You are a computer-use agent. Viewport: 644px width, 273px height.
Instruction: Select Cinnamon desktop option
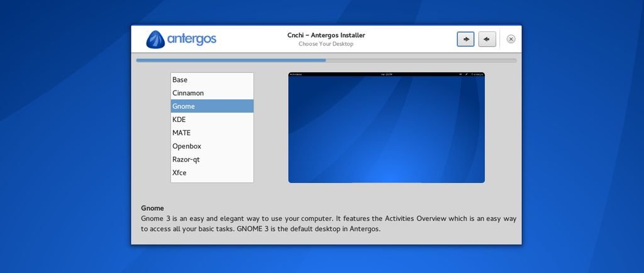212,92
